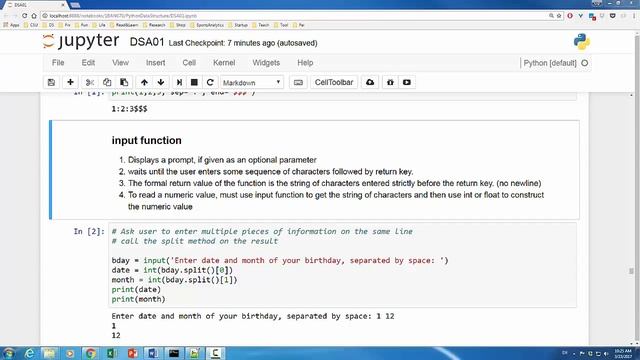Open the View menu

120,63
